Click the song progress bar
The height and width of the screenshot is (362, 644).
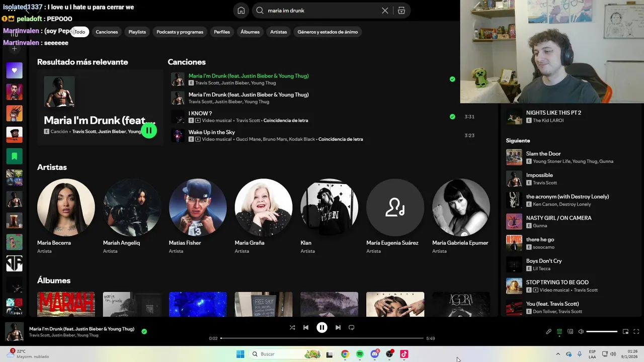[322, 338]
